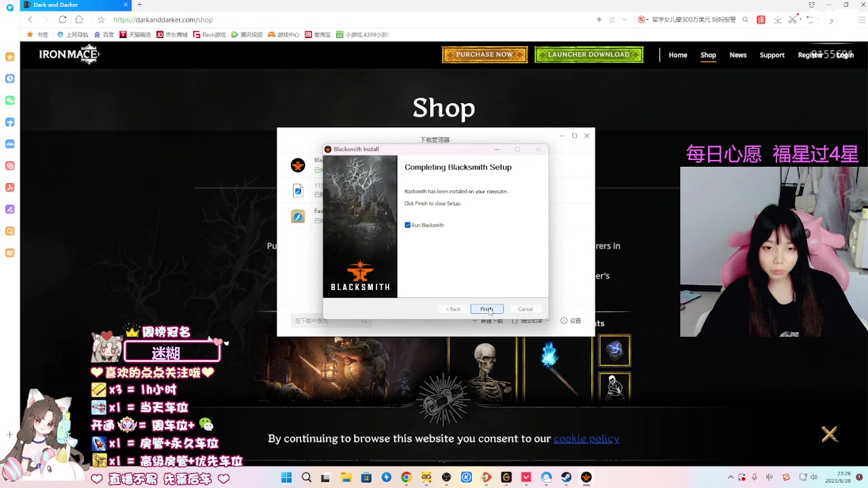Click the PURCHASE NOW button
The width and height of the screenshot is (868, 488).
click(485, 55)
